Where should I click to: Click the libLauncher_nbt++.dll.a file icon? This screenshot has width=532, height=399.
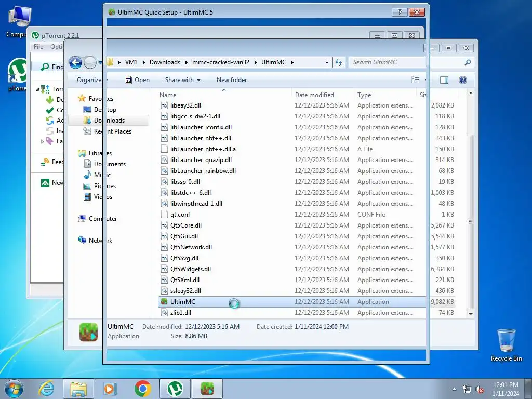click(x=164, y=149)
